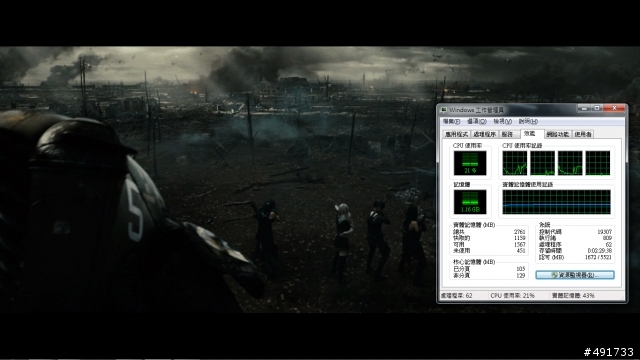
Task: Switch to the 網路功能 tab
Action: click(558, 134)
